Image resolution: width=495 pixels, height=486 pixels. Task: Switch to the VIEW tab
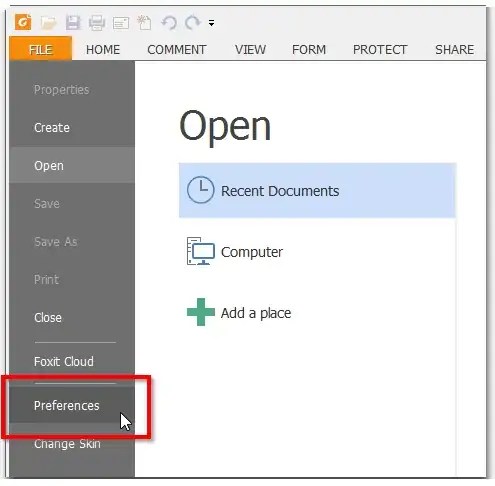250,50
